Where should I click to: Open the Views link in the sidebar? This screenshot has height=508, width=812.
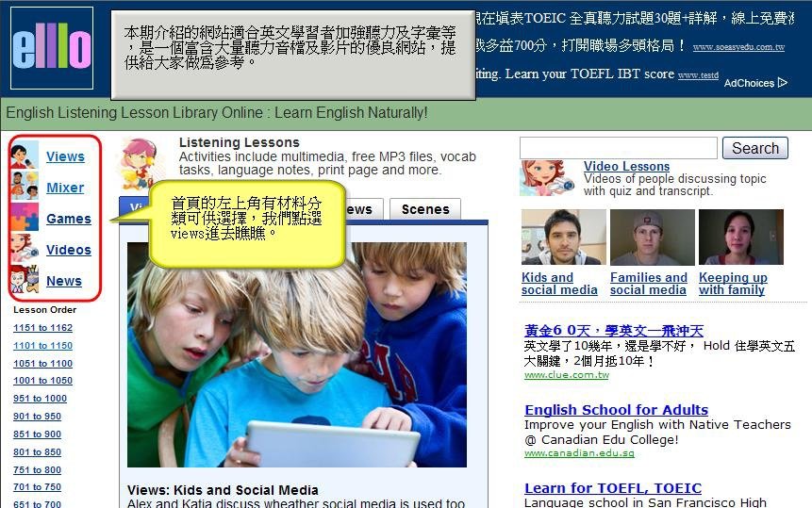[65, 156]
